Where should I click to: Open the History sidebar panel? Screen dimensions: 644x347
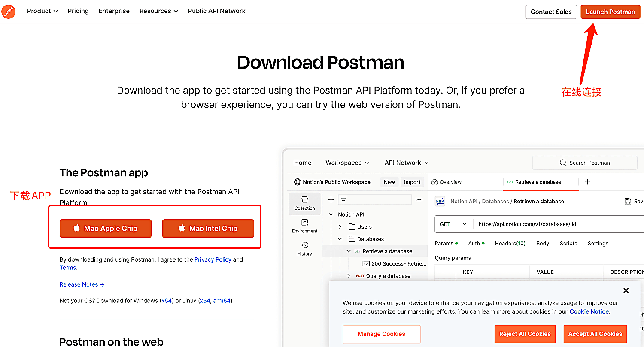tap(305, 249)
